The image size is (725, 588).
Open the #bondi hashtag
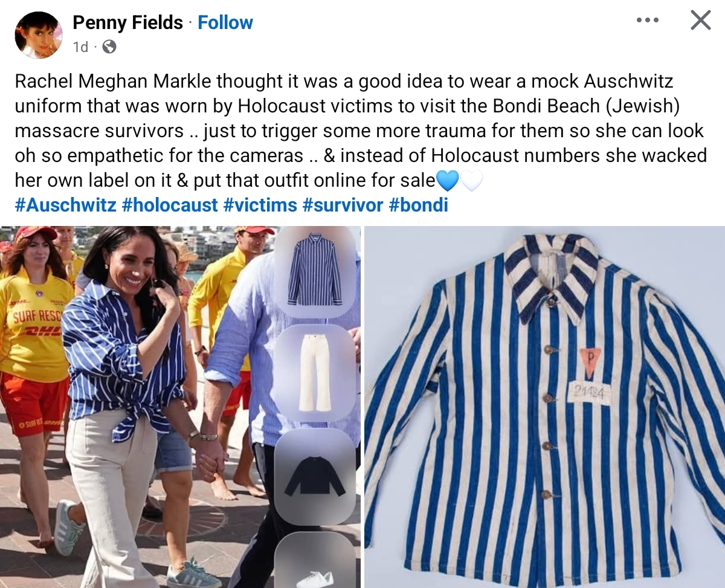(418, 205)
